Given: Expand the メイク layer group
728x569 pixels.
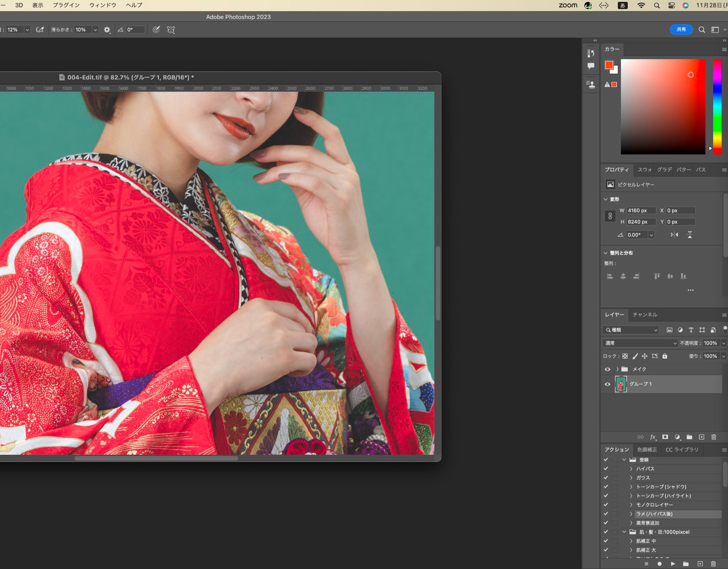Looking at the screenshot, I should pyautogui.click(x=617, y=369).
